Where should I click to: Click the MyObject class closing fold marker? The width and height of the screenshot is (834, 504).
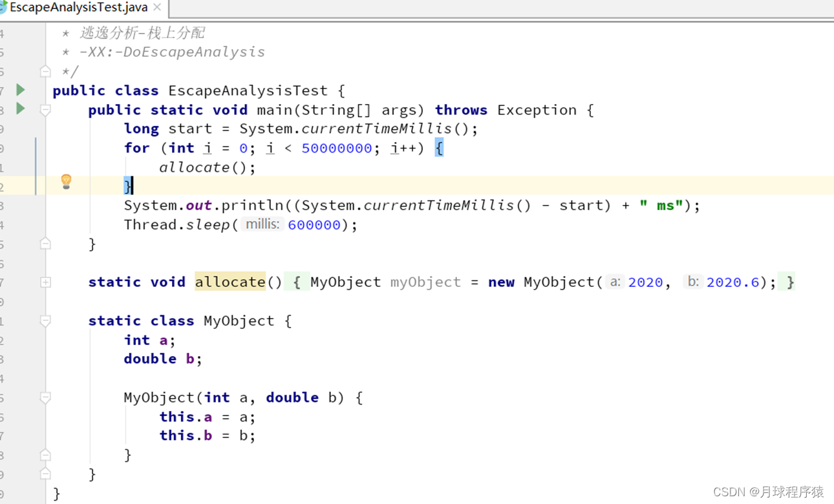coord(45,474)
